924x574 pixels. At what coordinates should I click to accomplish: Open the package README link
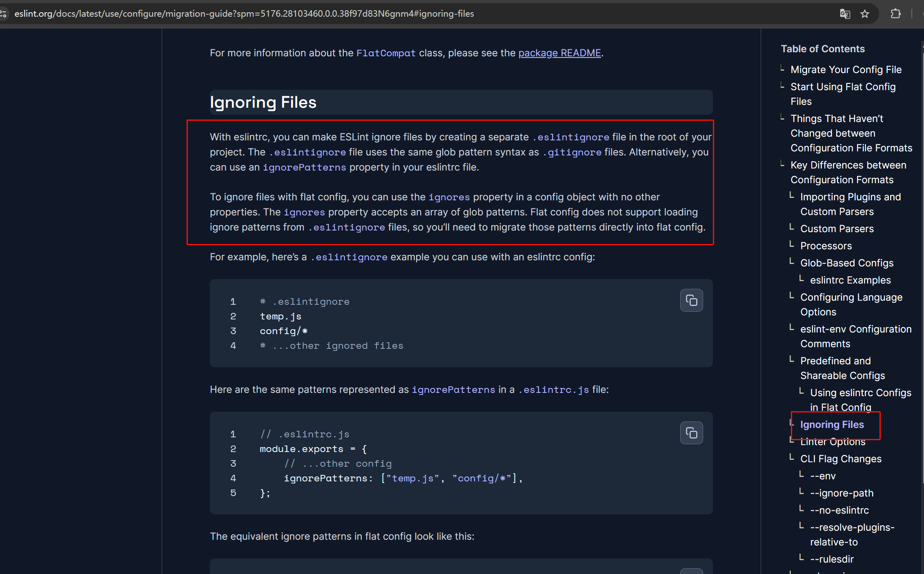(559, 53)
